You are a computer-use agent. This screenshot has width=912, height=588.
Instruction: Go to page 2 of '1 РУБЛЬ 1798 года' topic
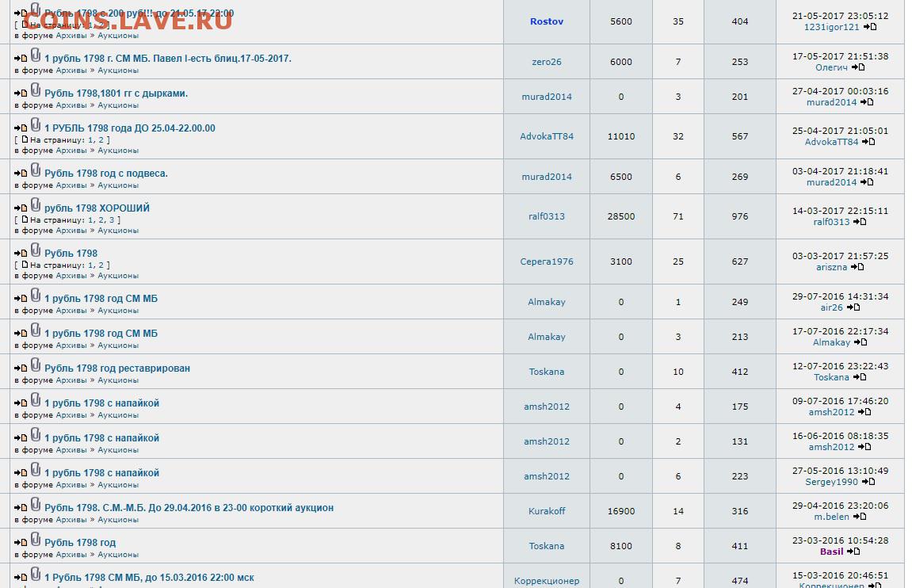point(101,140)
